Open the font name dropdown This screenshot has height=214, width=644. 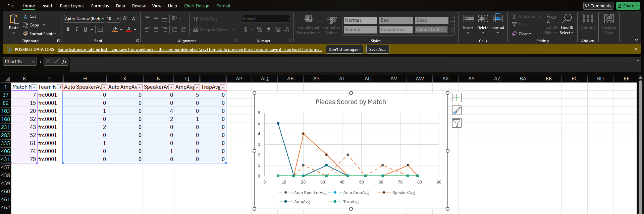pos(103,19)
